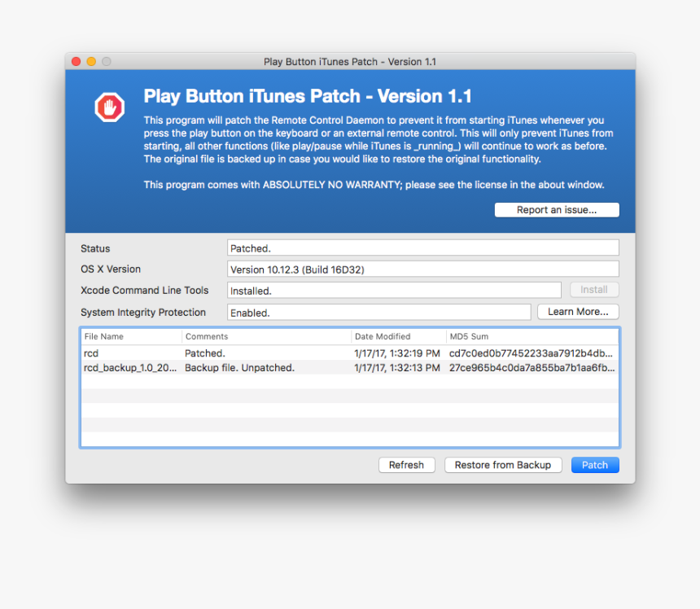700x609 pixels.
Task: Minimize the window with the yellow button
Action: (x=91, y=61)
